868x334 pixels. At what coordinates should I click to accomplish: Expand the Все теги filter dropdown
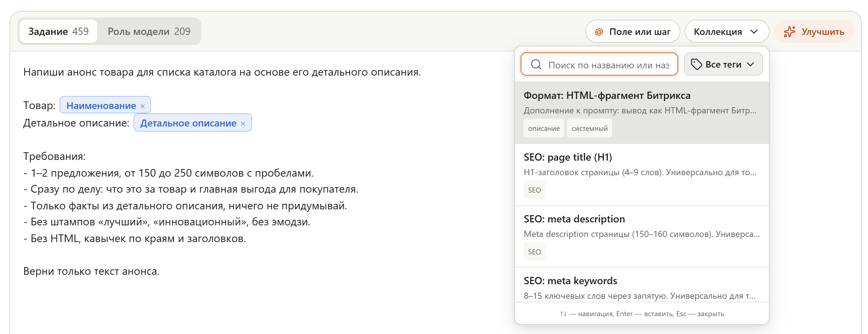coord(723,64)
